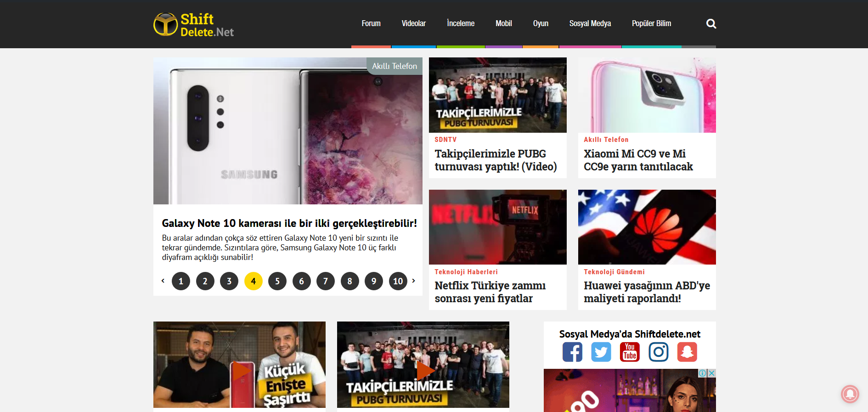Click the Akıllı Telefon tag on slider

pos(395,66)
